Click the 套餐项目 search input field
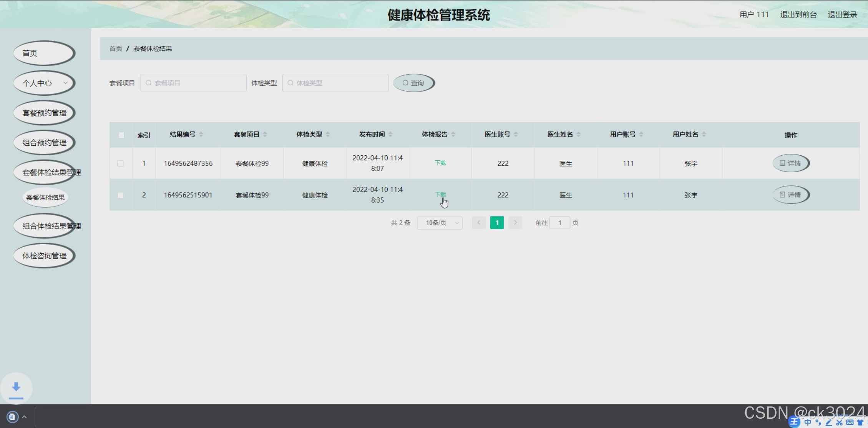The image size is (868, 428). click(194, 83)
